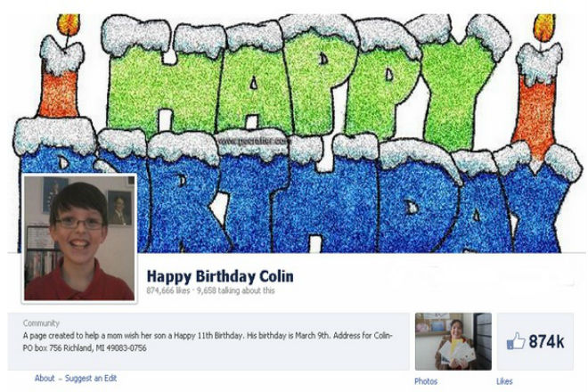Click the 874,666 likes text
This screenshot has height=392, width=588.
coord(168,290)
